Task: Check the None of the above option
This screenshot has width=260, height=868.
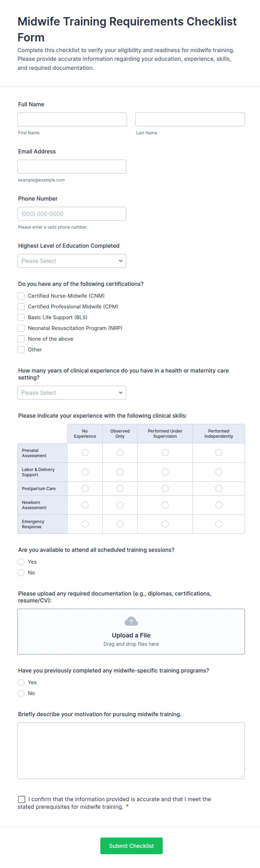Action: click(21, 339)
